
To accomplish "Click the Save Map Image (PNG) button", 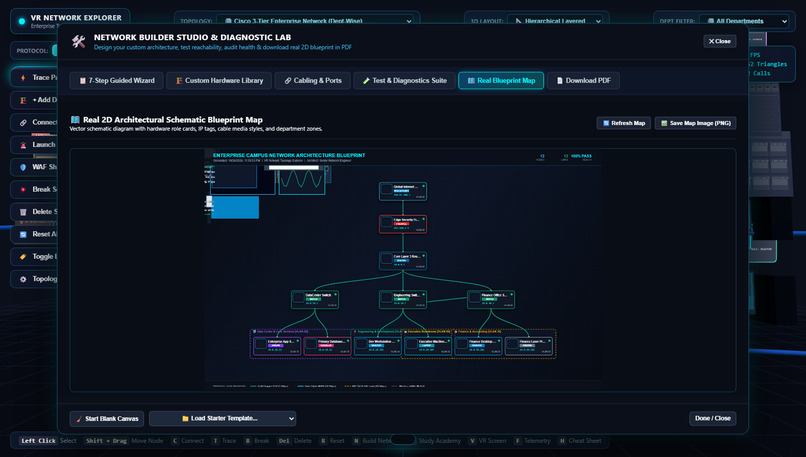I will coord(695,123).
